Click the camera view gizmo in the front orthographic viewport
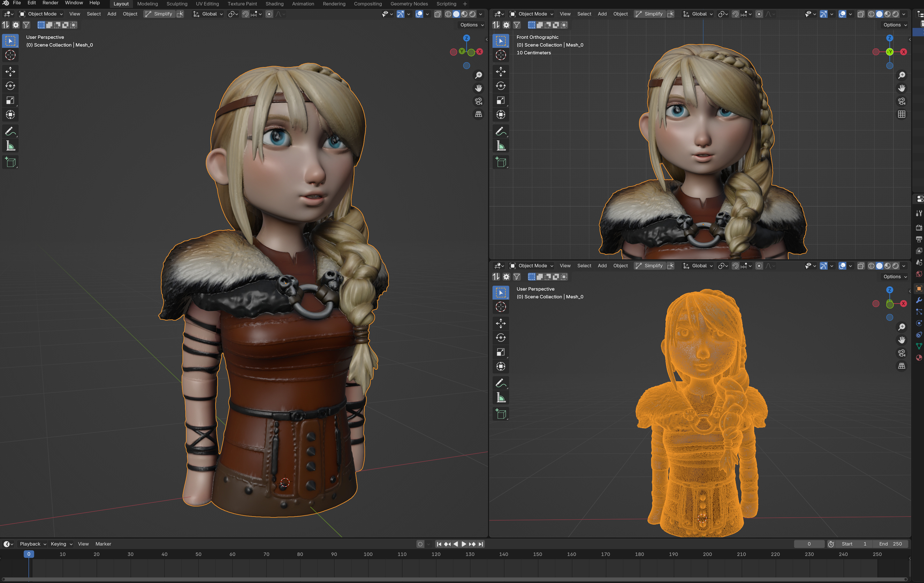This screenshot has height=583, width=924. click(902, 101)
